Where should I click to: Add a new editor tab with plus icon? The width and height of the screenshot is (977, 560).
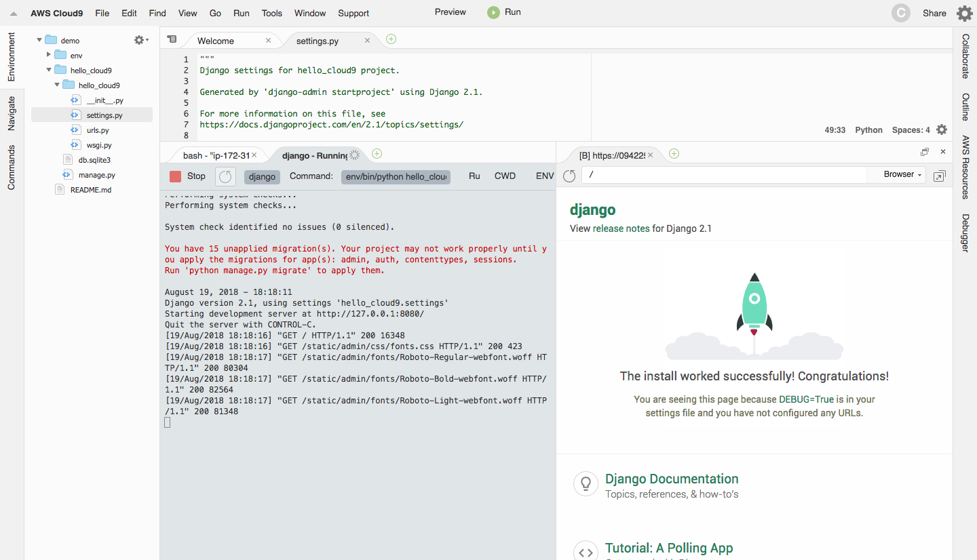click(x=391, y=39)
